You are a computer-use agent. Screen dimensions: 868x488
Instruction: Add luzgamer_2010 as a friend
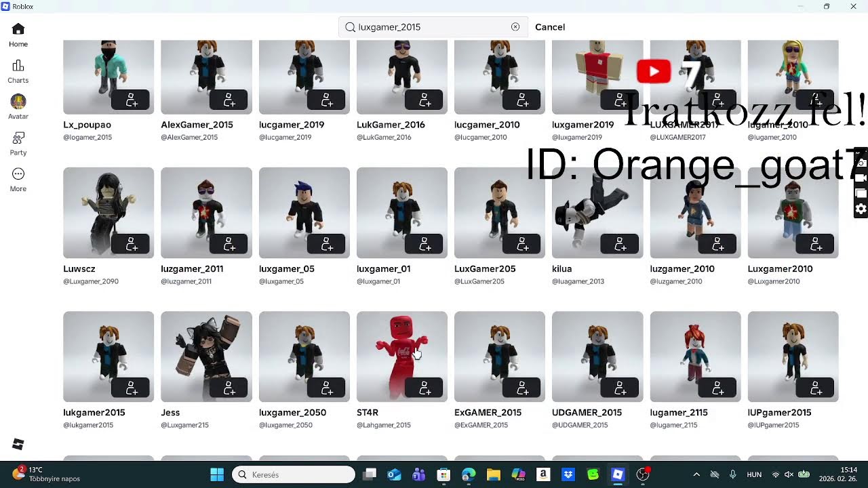[717, 244]
